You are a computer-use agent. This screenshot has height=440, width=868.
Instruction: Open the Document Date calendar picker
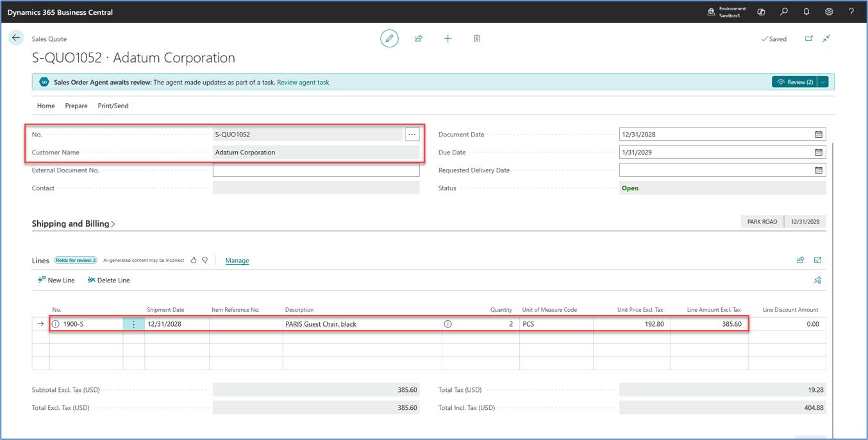tap(819, 134)
